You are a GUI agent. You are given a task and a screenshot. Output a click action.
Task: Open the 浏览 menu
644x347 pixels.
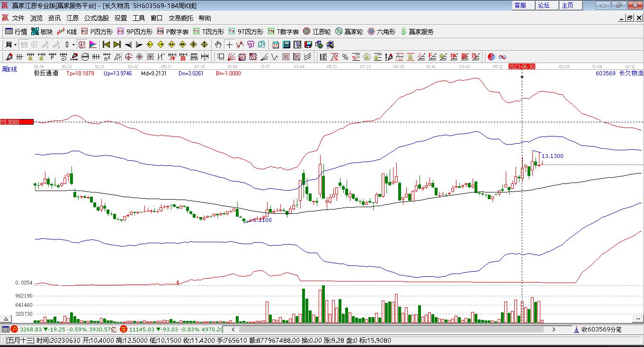(36, 18)
